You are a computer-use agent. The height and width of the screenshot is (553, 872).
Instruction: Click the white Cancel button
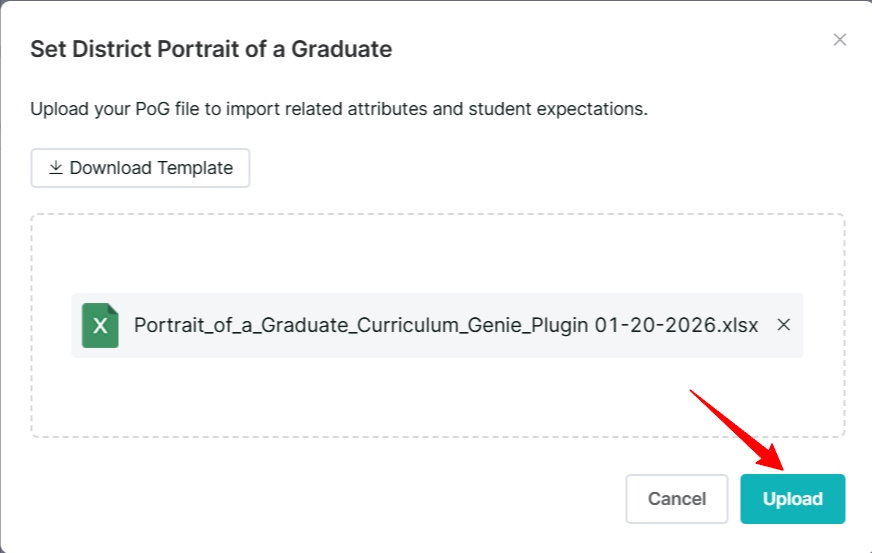click(x=676, y=498)
